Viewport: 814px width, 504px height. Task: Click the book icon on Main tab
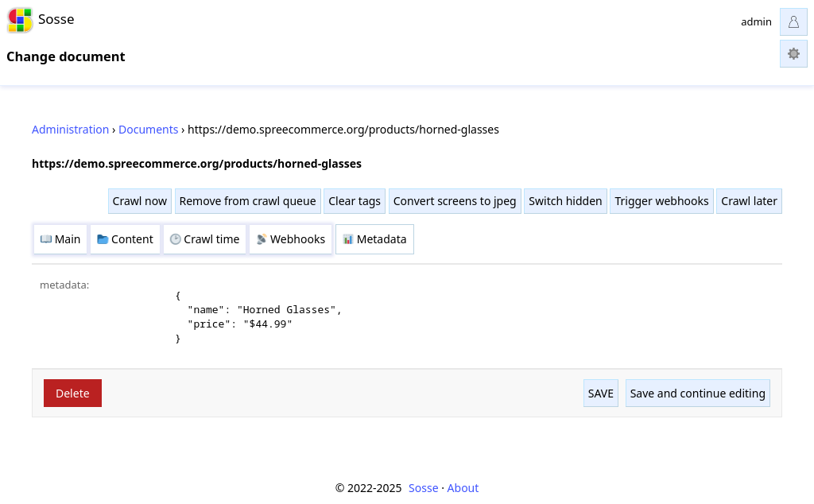(x=45, y=239)
